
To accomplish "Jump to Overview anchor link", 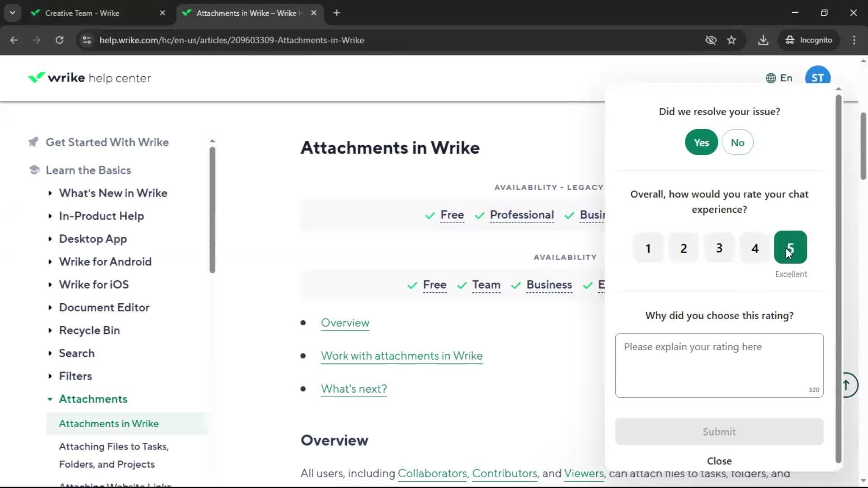I will coord(345,323).
